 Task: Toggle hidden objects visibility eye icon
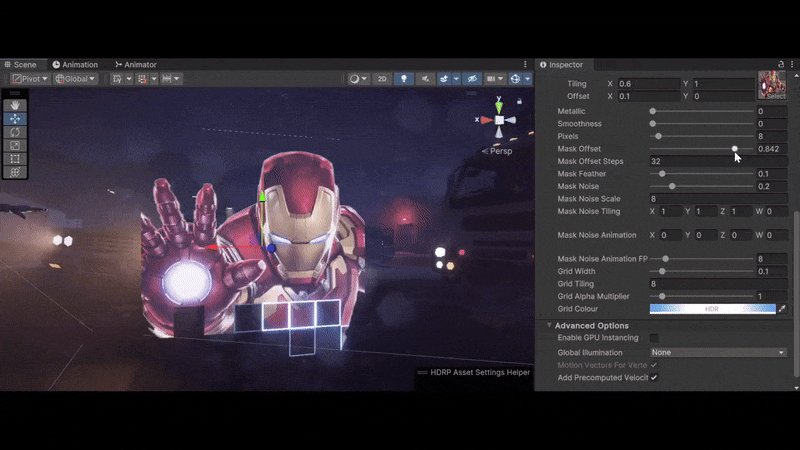click(x=472, y=79)
